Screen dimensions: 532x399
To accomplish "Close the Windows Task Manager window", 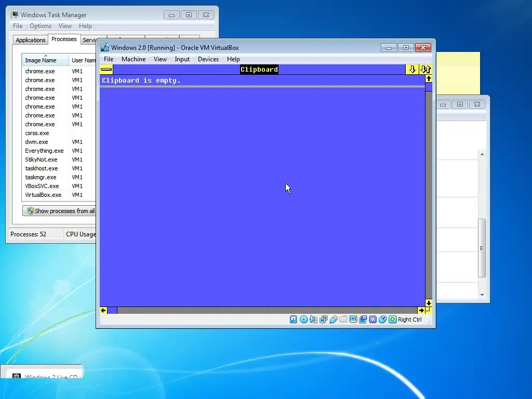I will coord(206,15).
